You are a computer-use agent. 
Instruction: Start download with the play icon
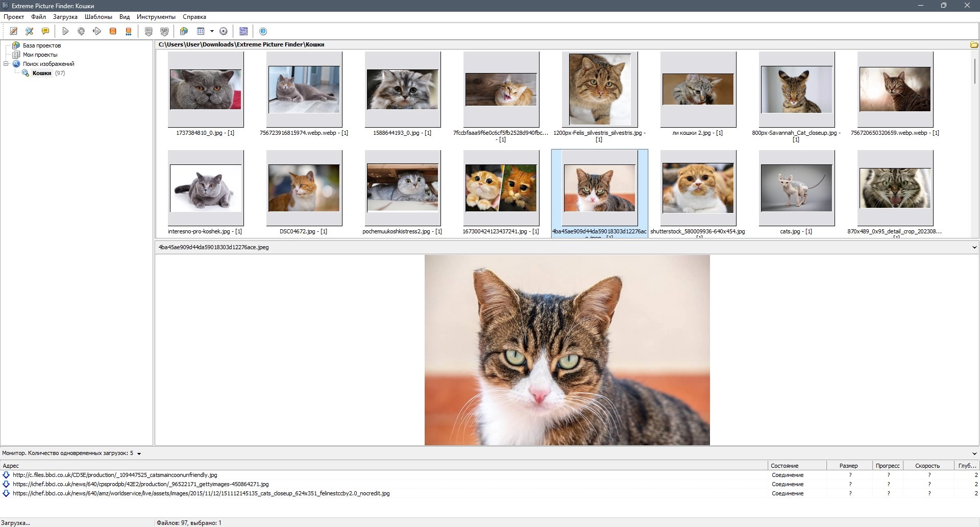(65, 31)
